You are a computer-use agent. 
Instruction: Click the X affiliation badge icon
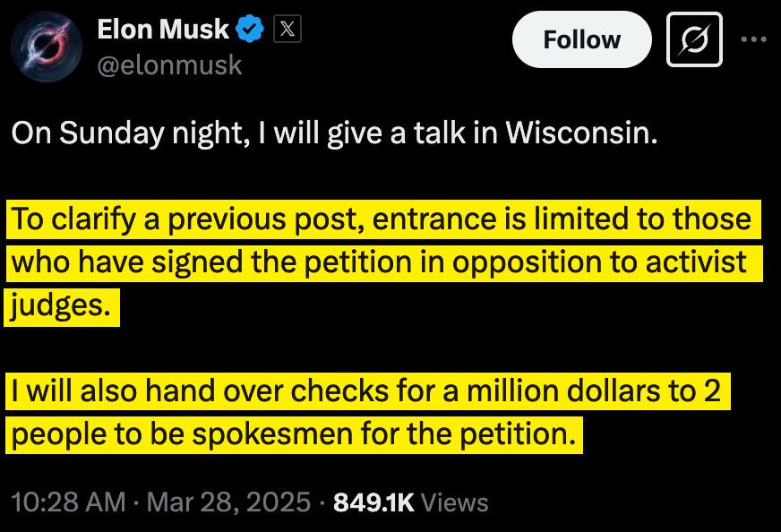[x=288, y=29]
